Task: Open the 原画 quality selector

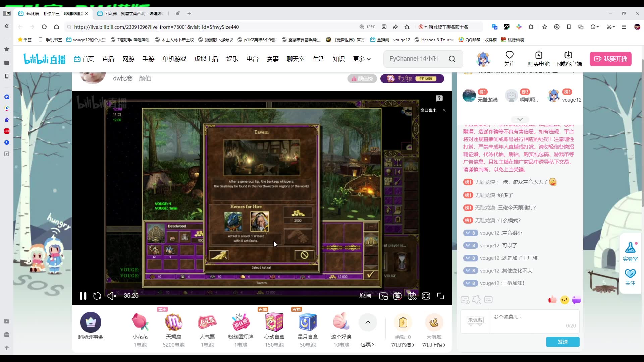Action: [365, 296]
